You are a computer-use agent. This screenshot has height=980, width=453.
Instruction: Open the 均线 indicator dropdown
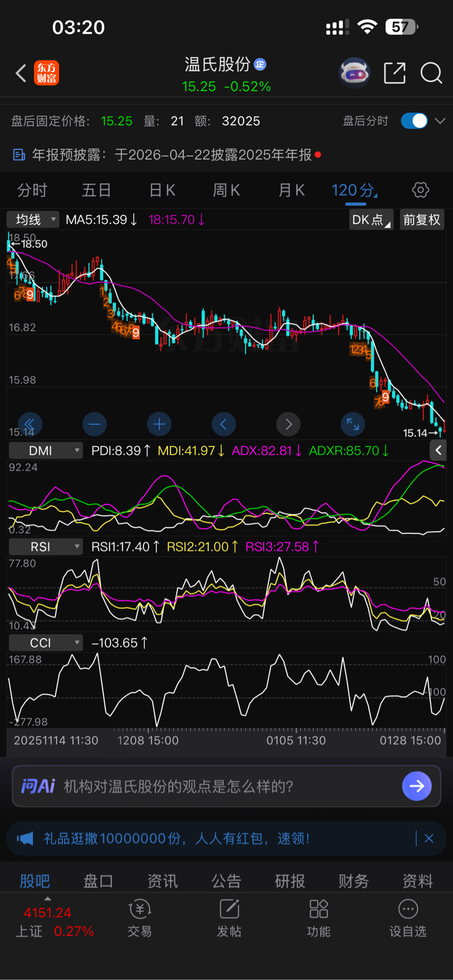32,219
